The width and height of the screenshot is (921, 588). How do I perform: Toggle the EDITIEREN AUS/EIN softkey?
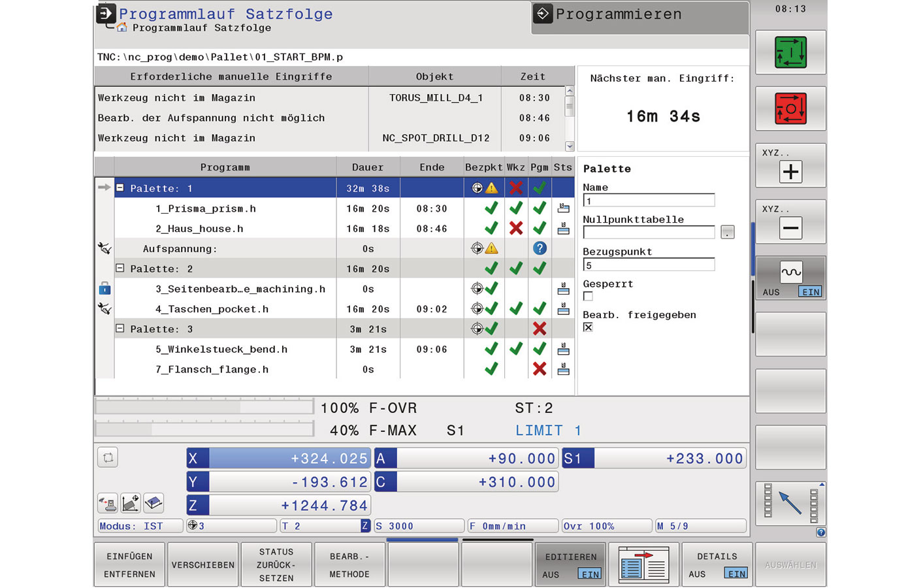click(x=570, y=564)
